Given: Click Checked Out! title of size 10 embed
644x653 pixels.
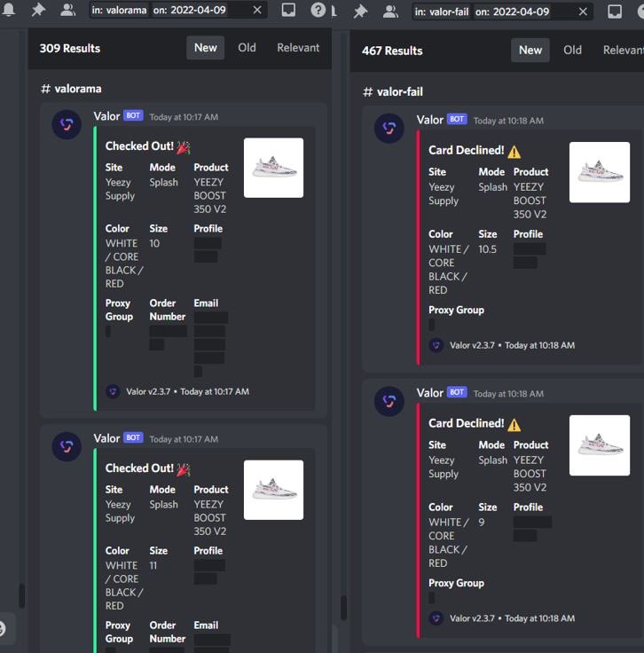Looking at the screenshot, I should pyautogui.click(x=139, y=146).
